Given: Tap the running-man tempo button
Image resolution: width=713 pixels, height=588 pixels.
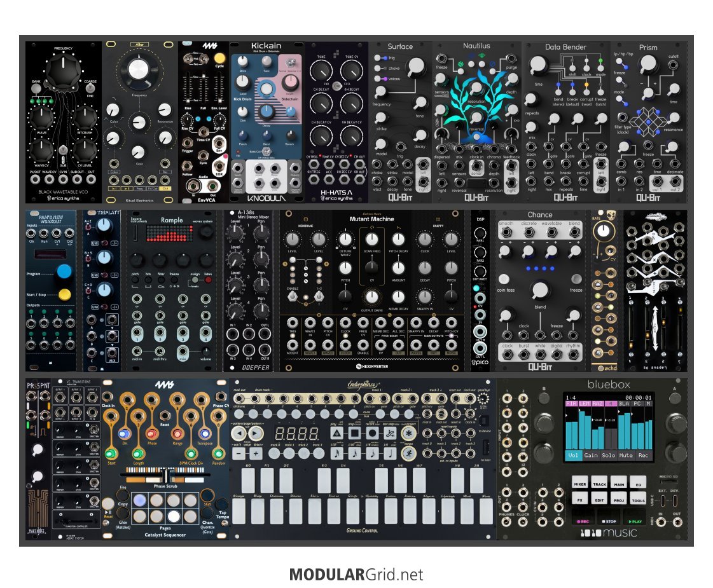Looking at the screenshot, I should [409, 453].
